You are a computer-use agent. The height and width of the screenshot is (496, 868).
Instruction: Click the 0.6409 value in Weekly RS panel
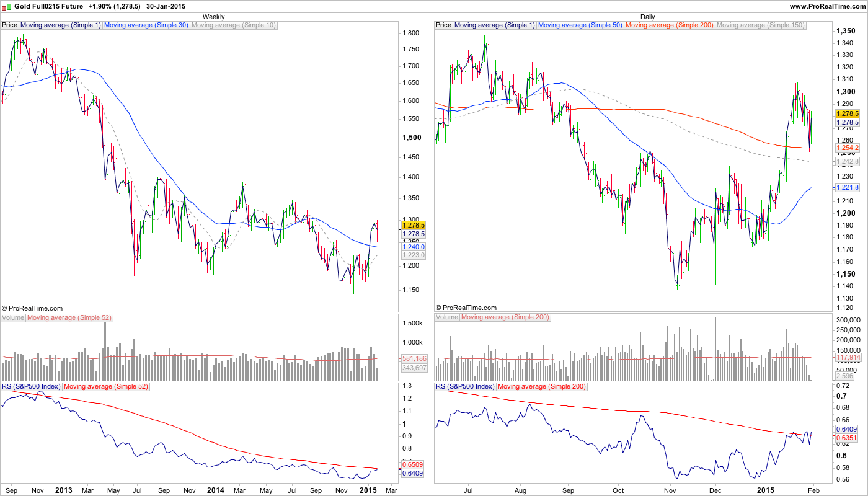412,474
